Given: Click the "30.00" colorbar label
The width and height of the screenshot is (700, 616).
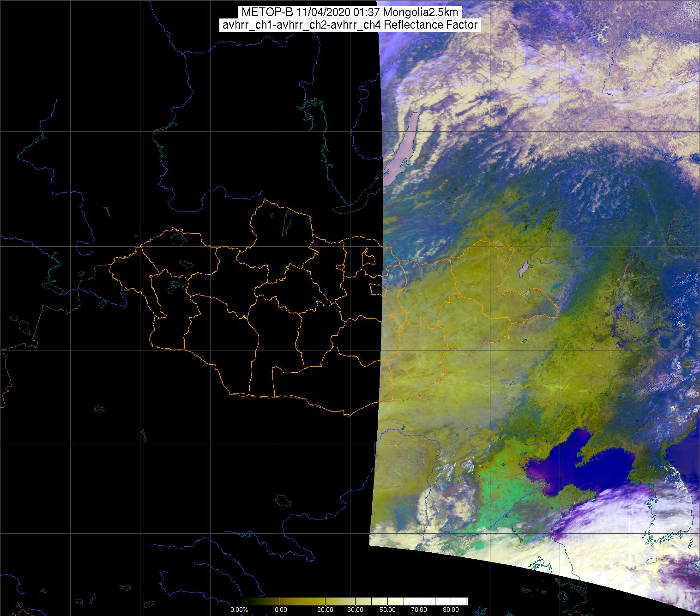Looking at the screenshot, I should click(x=356, y=610).
